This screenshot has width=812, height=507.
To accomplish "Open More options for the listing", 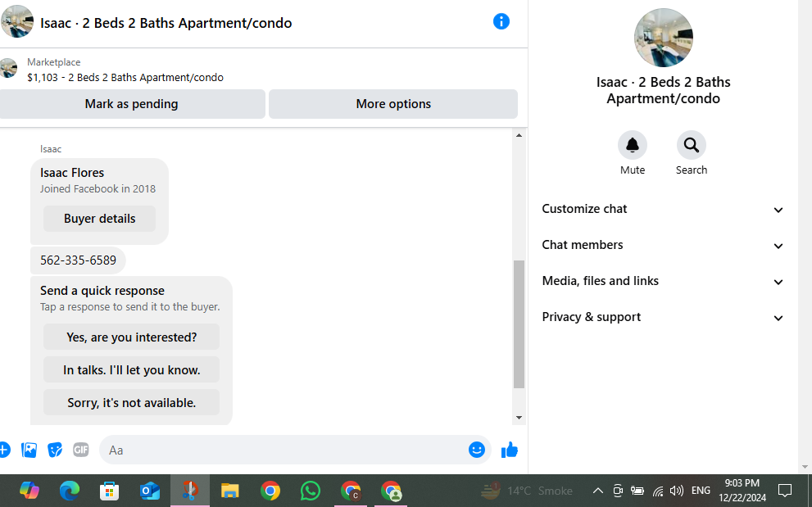I will tap(393, 104).
